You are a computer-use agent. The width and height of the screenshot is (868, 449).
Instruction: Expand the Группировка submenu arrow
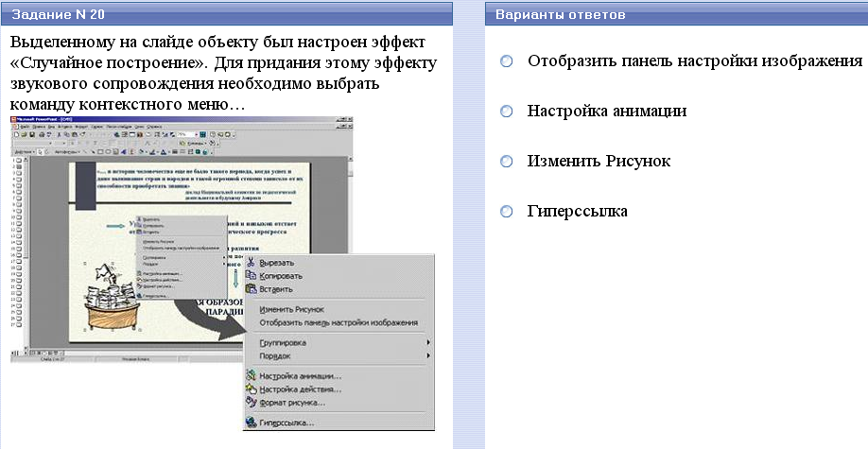(x=428, y=343)
